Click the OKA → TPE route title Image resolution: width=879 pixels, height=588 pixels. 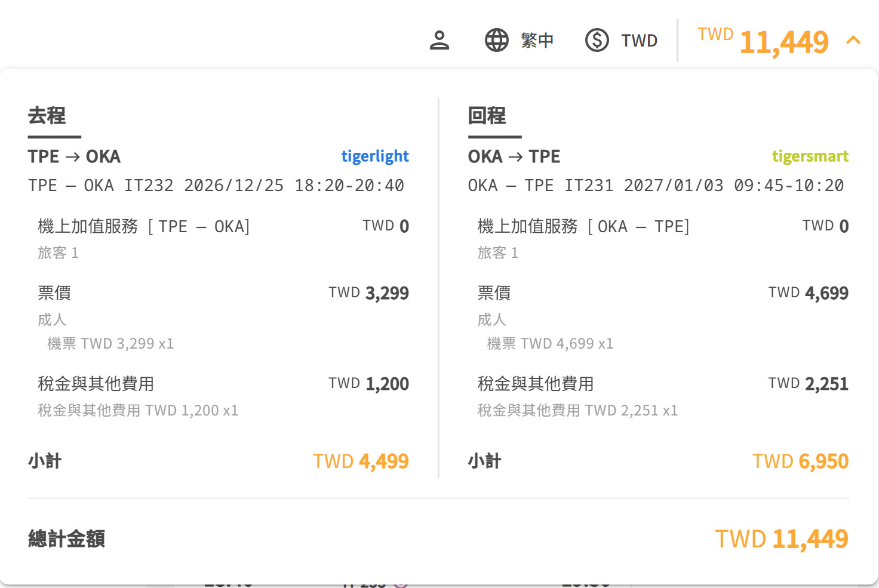514,156
